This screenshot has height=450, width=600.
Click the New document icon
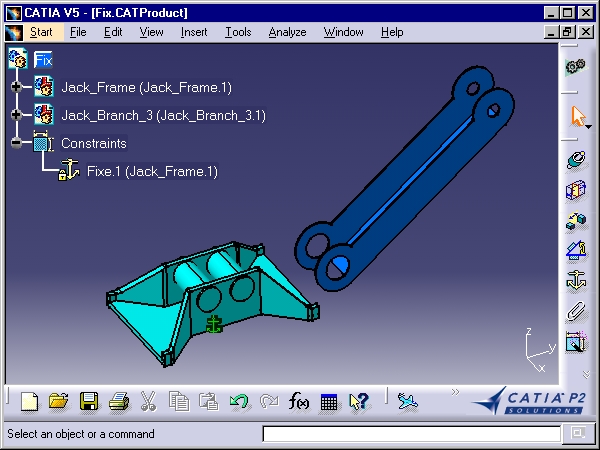point(29,401)
